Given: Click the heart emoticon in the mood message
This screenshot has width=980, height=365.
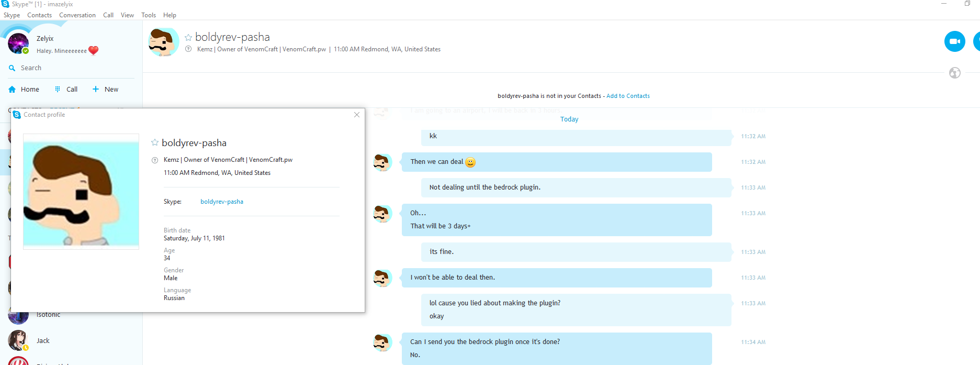Looking at the screenshot, I should (94, 51).
